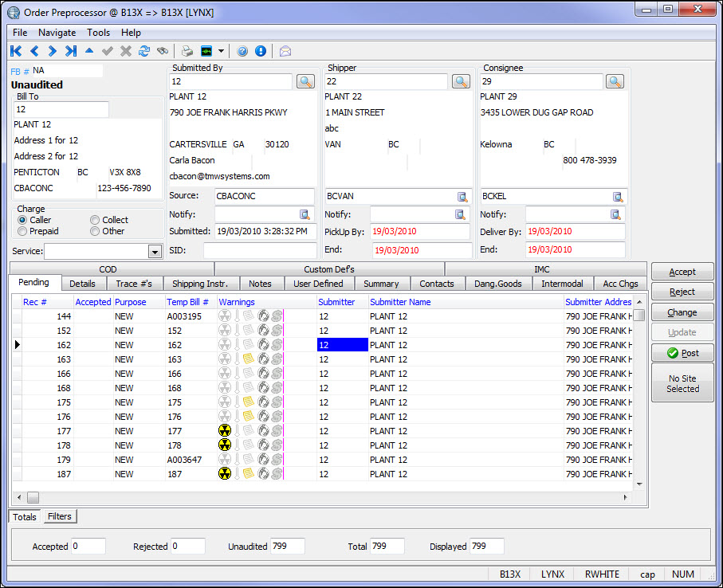This screenshot has height=588, width=723.
Task: Click the printer icon
Action: point(187,51)
